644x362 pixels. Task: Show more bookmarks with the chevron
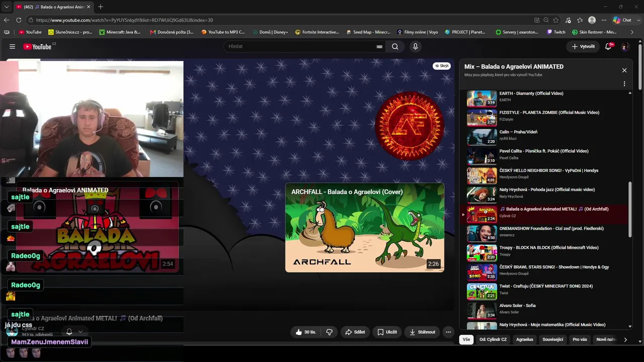pos(632,32)
